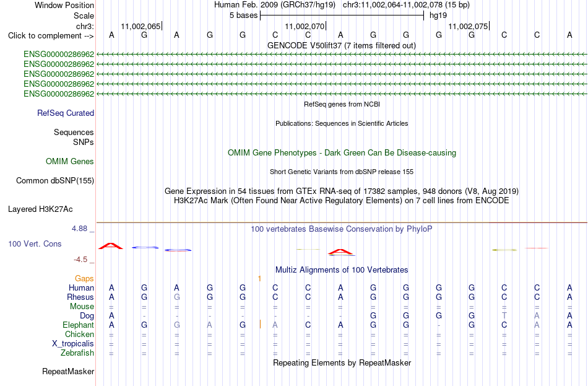This screenshot has width=588, height=386.
Task: Open '100 vertebrates Basewise Conservation by PhyloP' title
Action: pos(342,229)
